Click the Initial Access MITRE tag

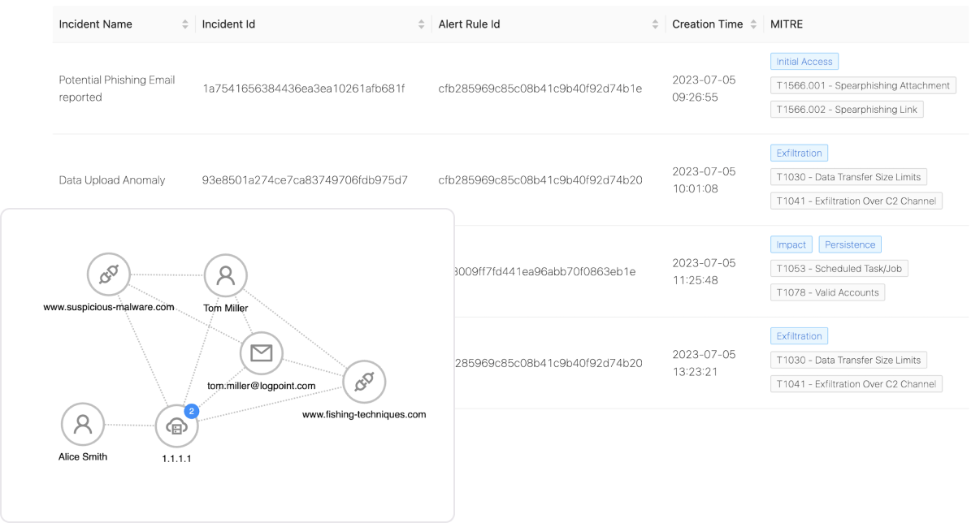pos(804,62)
